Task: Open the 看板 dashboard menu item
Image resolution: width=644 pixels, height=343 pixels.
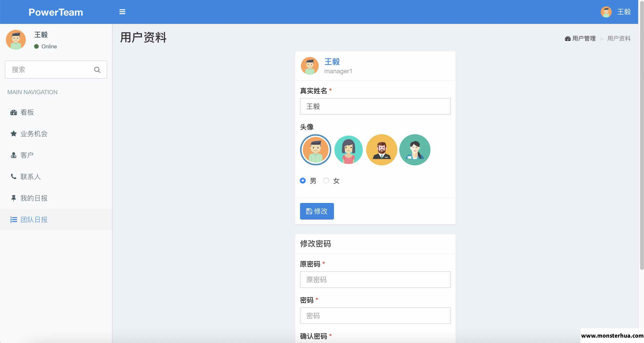Action: 56,112
